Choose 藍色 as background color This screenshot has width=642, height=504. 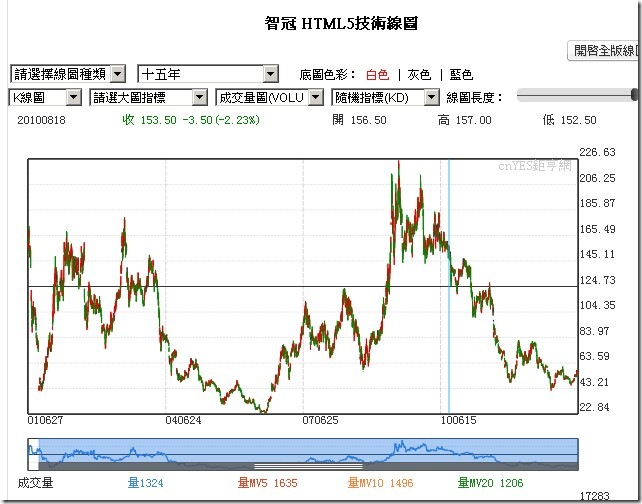(x=461, y=75)
